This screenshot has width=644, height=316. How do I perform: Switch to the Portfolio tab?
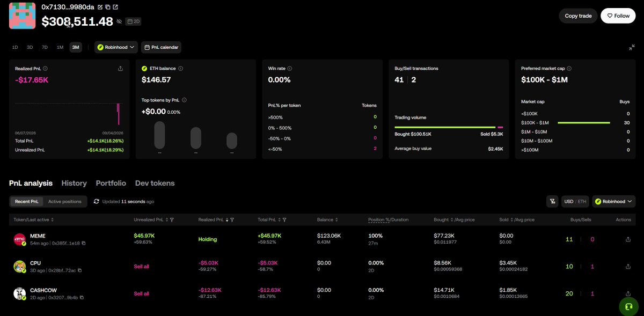tap(111, 183)
